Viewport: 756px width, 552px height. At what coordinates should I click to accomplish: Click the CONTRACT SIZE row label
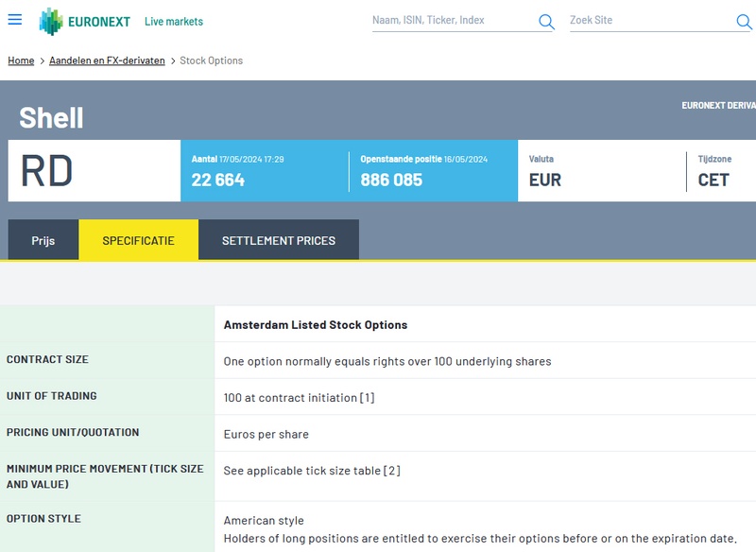pos(47,359)
